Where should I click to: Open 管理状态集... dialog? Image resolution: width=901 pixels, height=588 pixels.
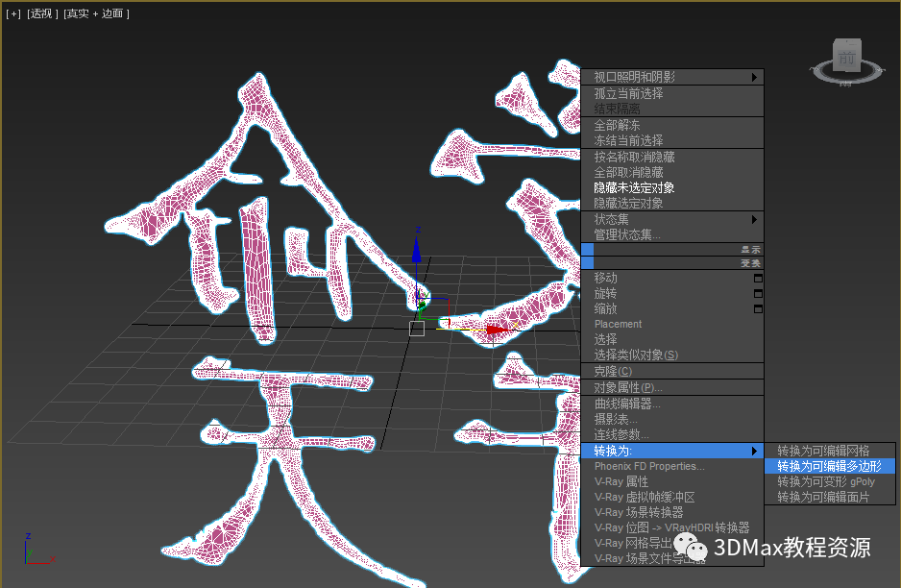(671, 234)
